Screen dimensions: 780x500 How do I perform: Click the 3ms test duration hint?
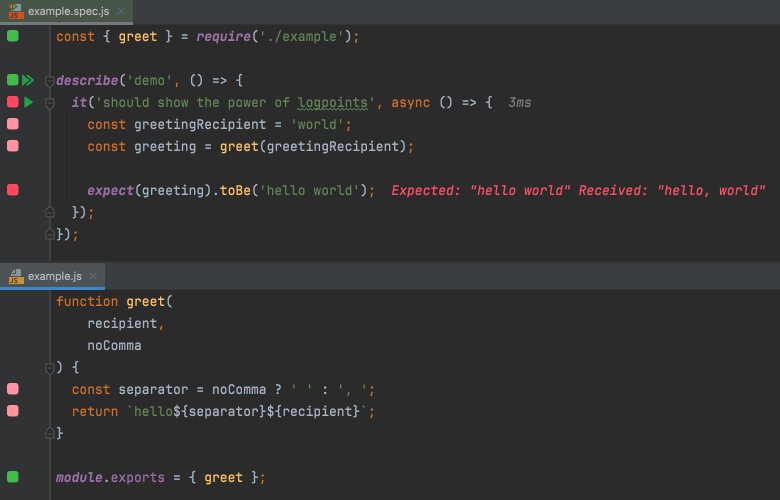[x=519, y=102]
